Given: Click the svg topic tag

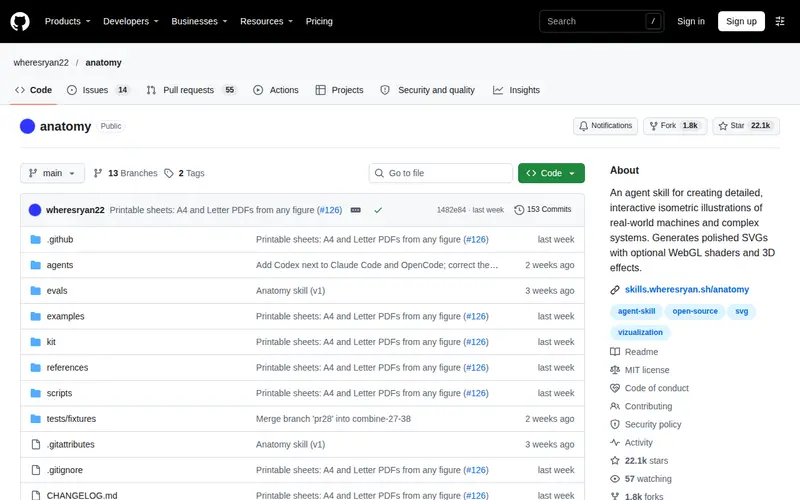Looking at the screenshot, I should (x=741, y=311).
